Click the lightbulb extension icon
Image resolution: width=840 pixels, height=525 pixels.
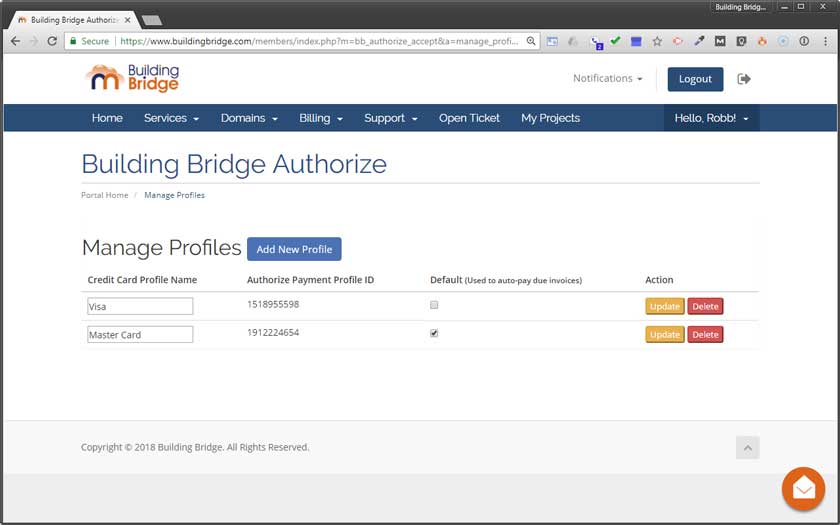pyautogui.click(x=741, y=41)
